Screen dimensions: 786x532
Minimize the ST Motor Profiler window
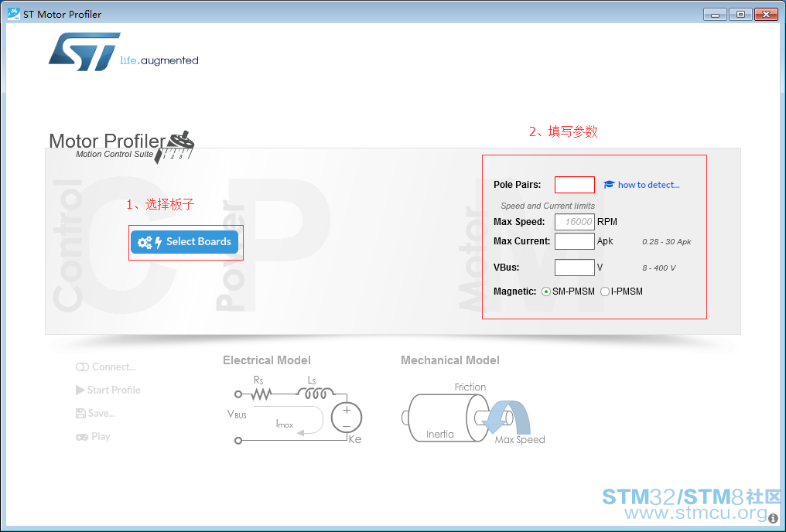pyautogui.click(x=716, y=15)
